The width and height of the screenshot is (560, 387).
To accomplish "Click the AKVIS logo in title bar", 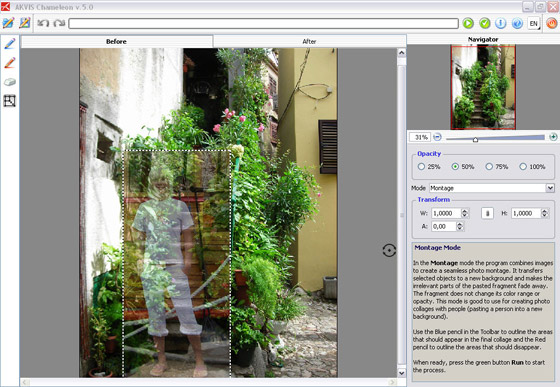I will 5,6.
